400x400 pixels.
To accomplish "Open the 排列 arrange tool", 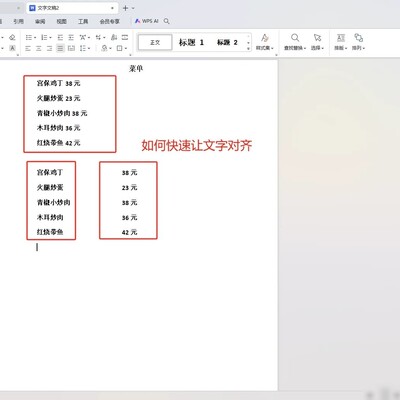I will [358, 42].
